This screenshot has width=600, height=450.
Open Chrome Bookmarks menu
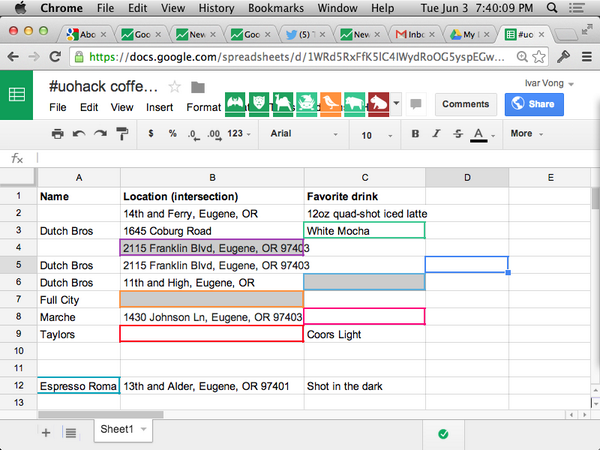[x=276, y=8]
